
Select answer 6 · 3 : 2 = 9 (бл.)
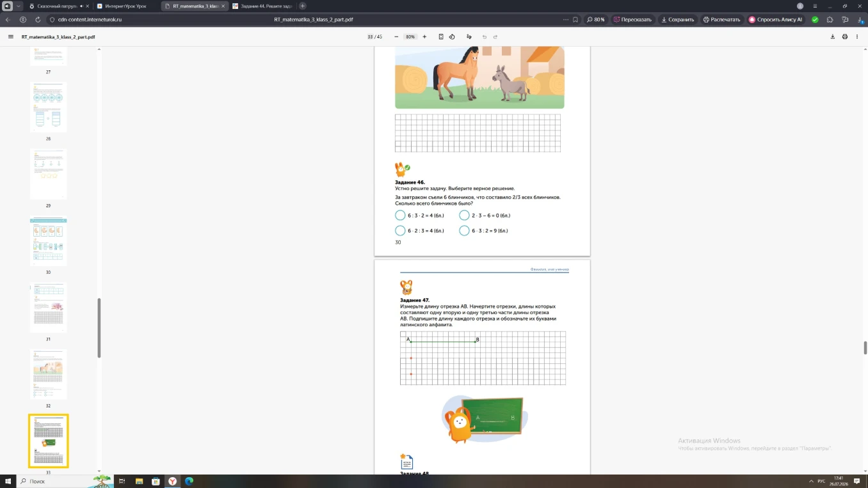point(464,230)
